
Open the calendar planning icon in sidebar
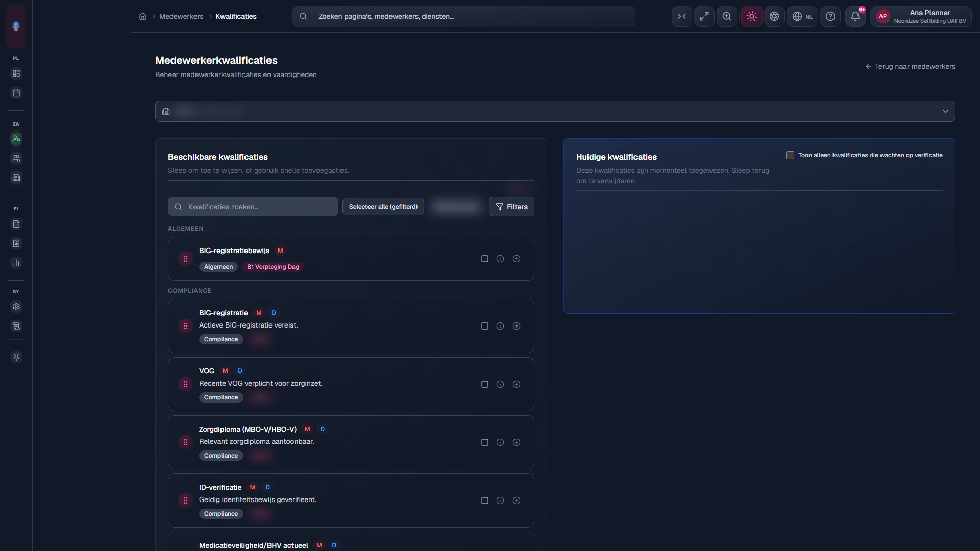pyautogui.click(x=16, y=93)
